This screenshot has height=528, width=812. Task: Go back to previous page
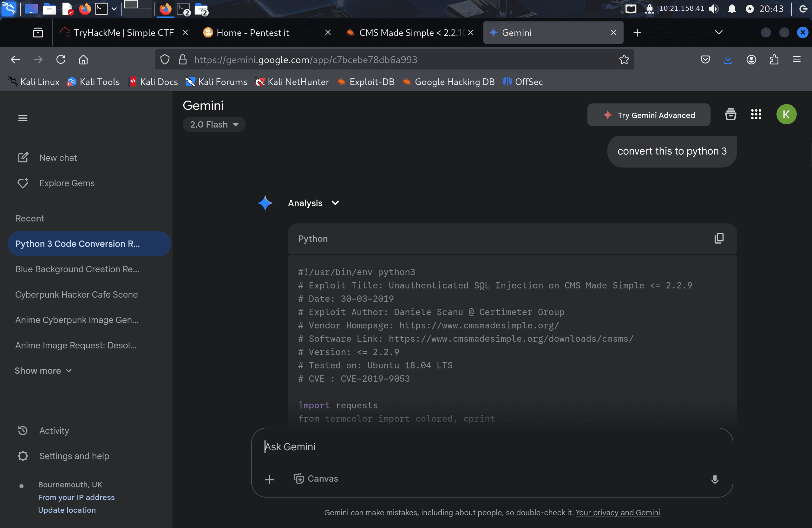click(15, 60)
